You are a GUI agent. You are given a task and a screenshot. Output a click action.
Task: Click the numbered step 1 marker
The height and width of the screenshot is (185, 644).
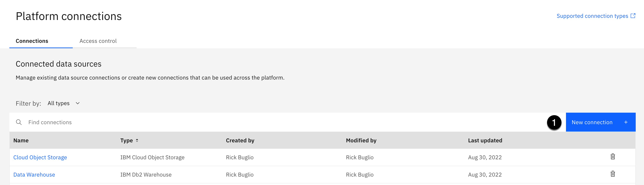coord(554,122)
